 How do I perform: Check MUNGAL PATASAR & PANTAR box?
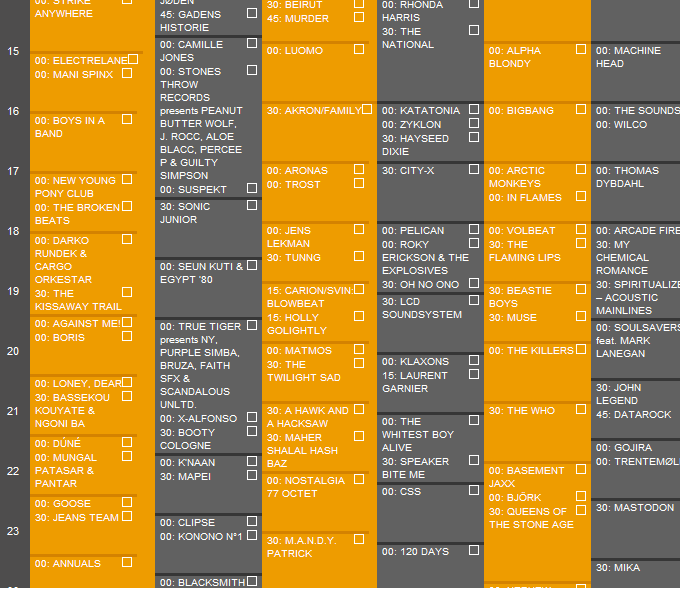pos(127,456)
